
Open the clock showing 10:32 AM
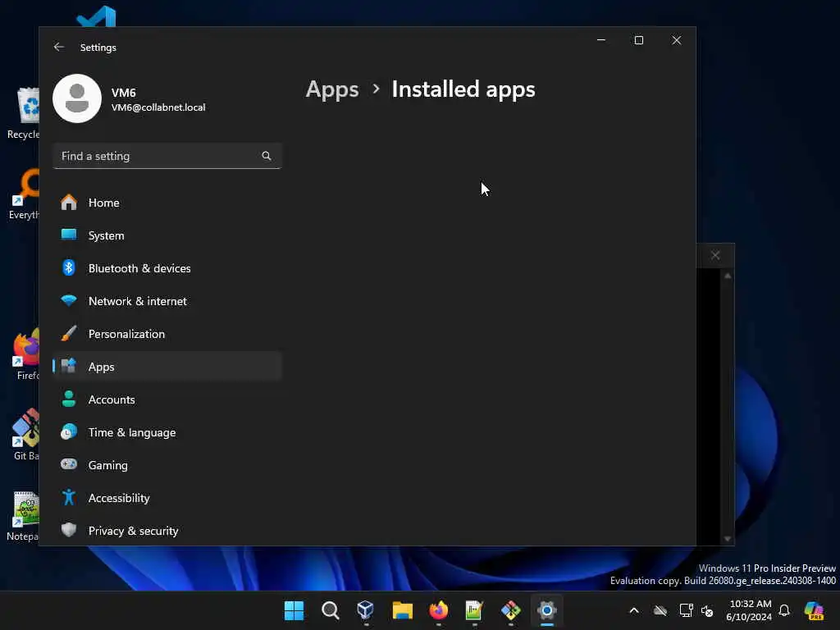click(750, 610)
